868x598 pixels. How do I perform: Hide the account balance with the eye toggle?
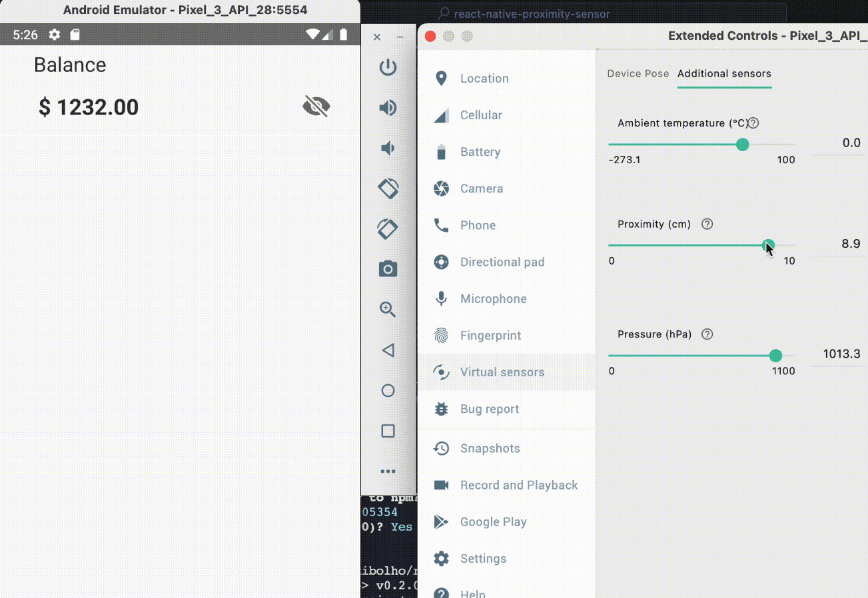tap(316, 106)
